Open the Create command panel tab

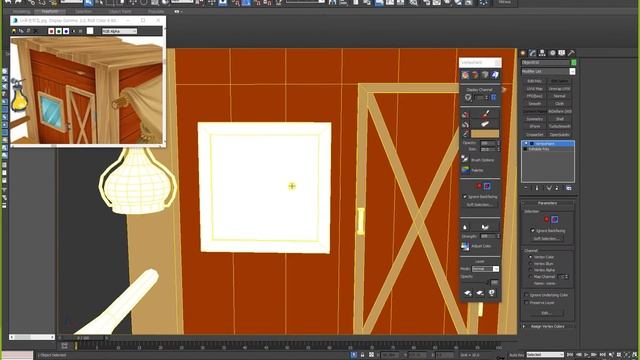pos(523,53)
